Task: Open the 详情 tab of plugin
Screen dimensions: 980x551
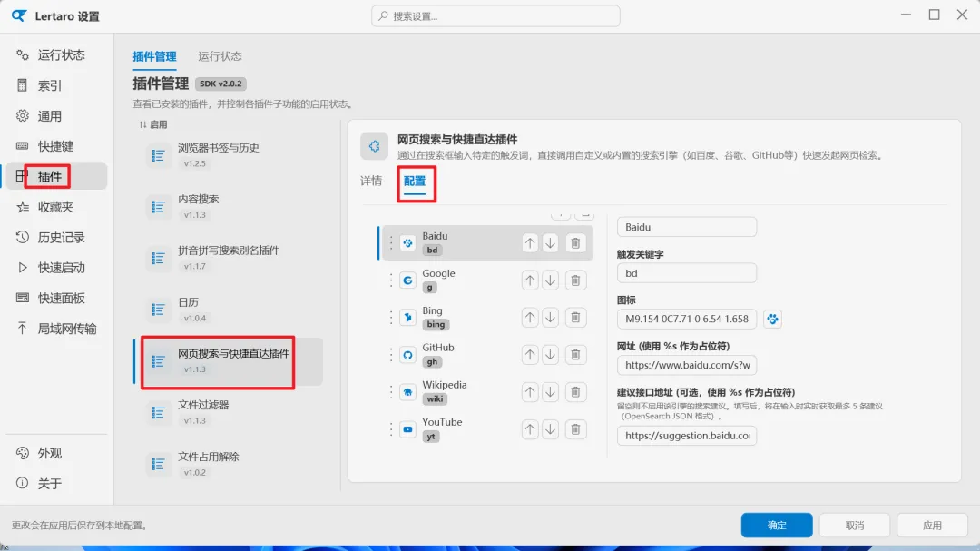Action: click(x=371, y=182)
